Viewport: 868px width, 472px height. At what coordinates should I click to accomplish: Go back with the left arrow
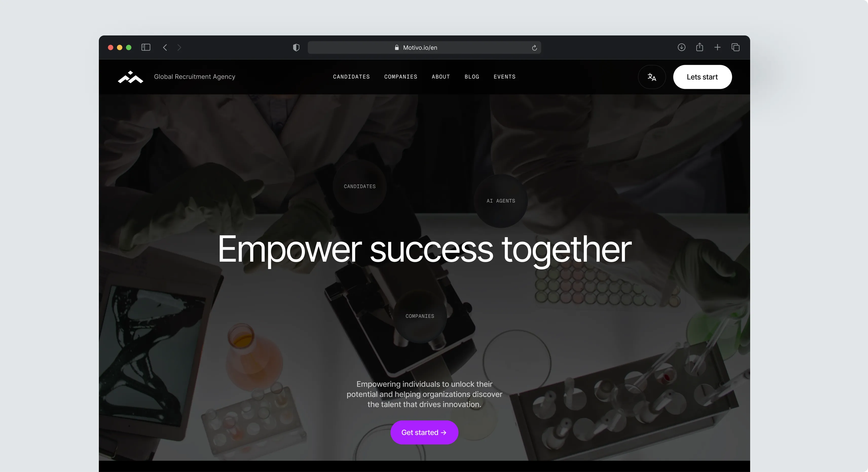(x=165, y=47)
